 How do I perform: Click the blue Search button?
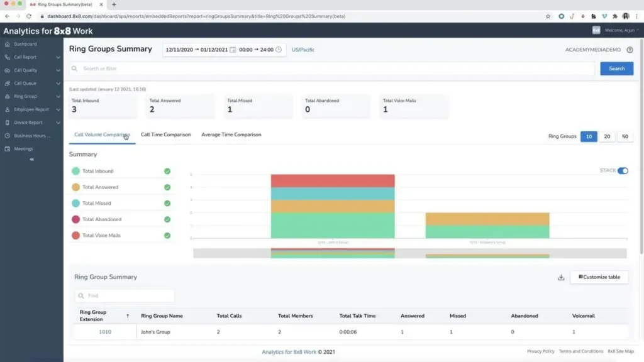coord(616,68)
